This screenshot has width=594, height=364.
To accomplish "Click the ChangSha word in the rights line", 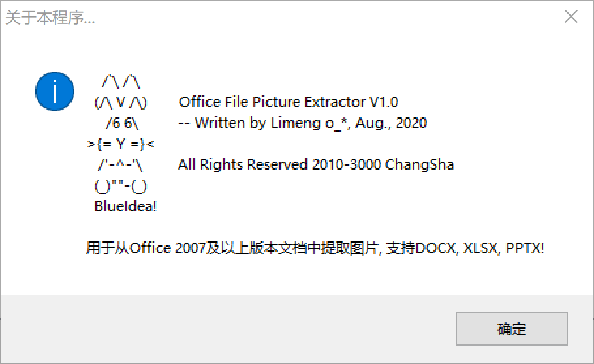I will [x=419, y=165].
